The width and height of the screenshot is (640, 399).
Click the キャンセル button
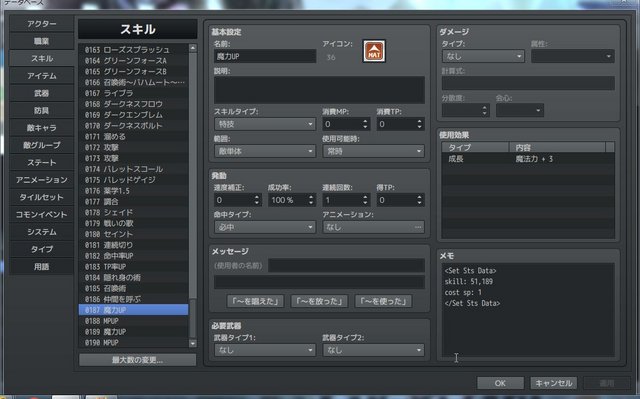pyautogui.click(x=553, y=383)
